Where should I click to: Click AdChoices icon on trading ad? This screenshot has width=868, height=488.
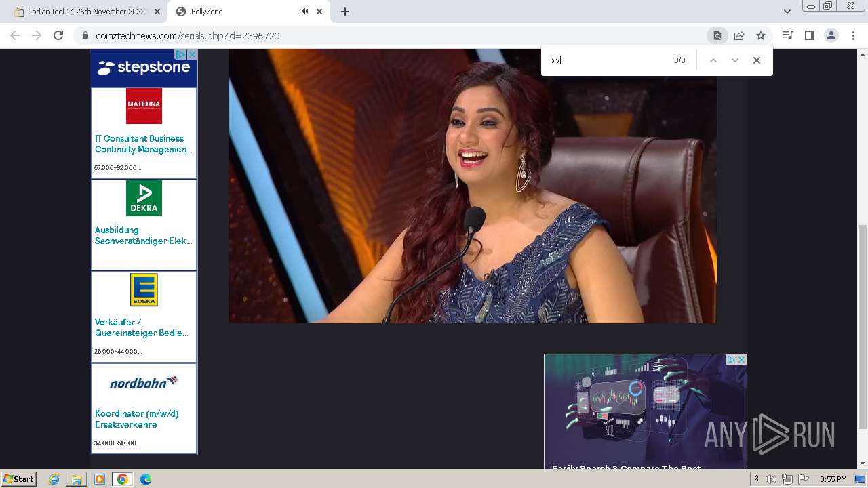tap(731, 360)
